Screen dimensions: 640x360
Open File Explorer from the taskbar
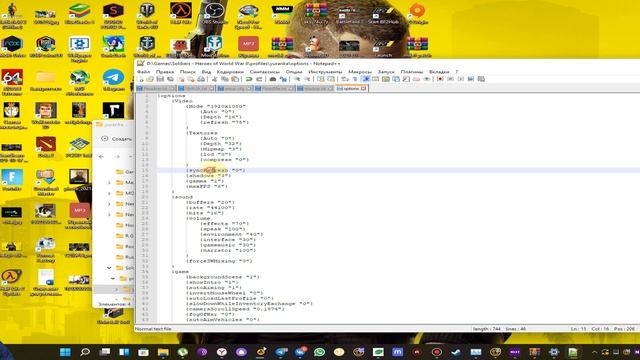coord(163,352)
